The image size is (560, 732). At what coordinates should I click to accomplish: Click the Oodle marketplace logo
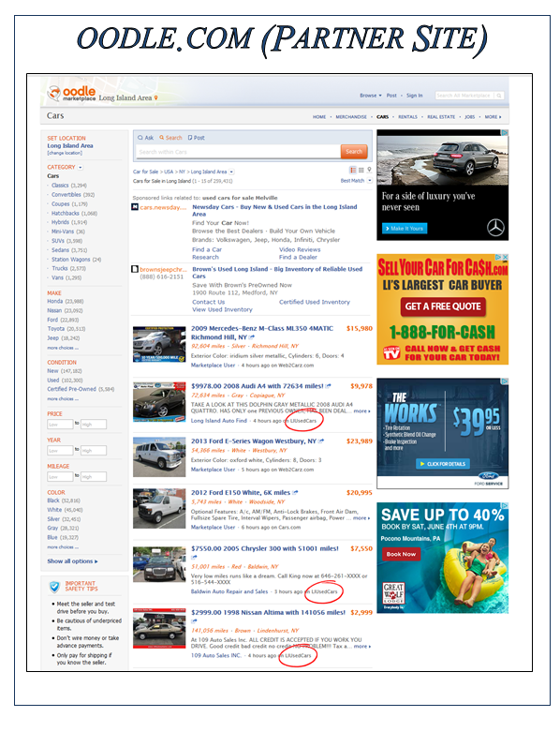[72, 94]
